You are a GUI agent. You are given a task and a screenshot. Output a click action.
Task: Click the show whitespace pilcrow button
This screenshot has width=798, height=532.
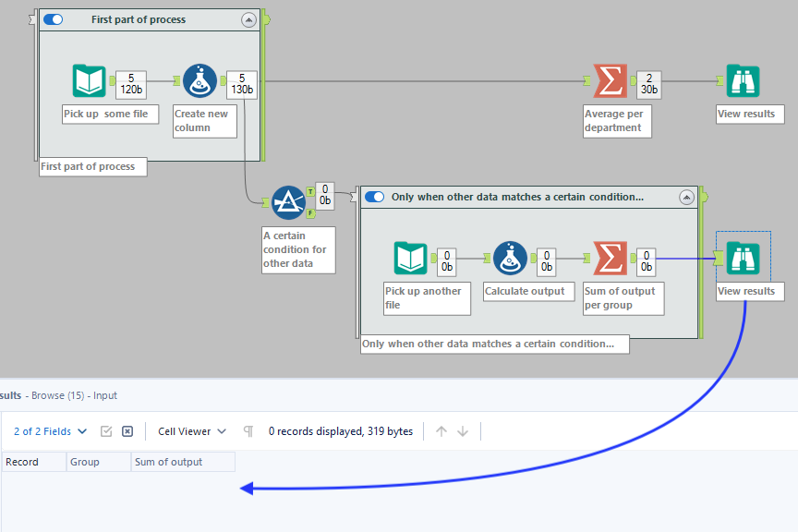click(x=248, y=431)
